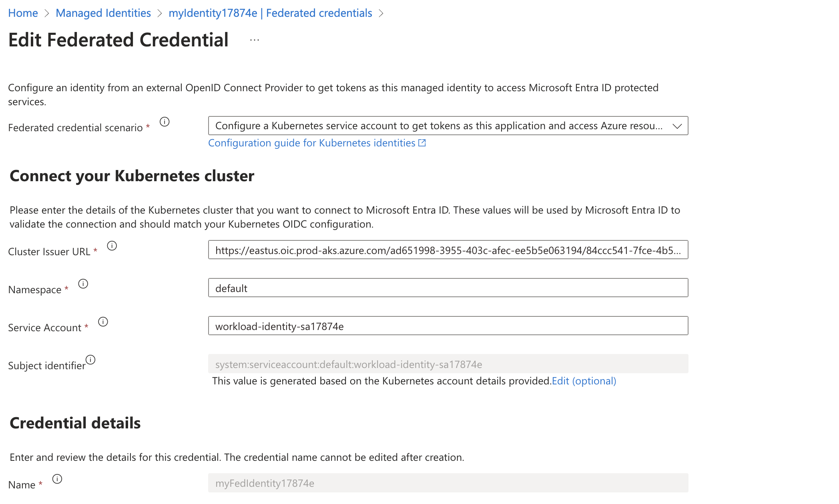This screenshot has height=504, width=839.
Task: Click the Service Account info icon
Action: (x=103, y=322)
